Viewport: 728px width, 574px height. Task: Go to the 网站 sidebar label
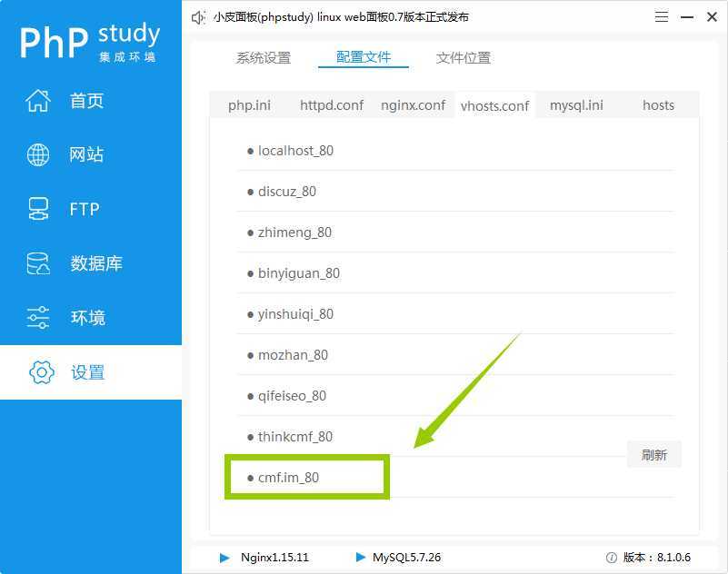(86, 154)
